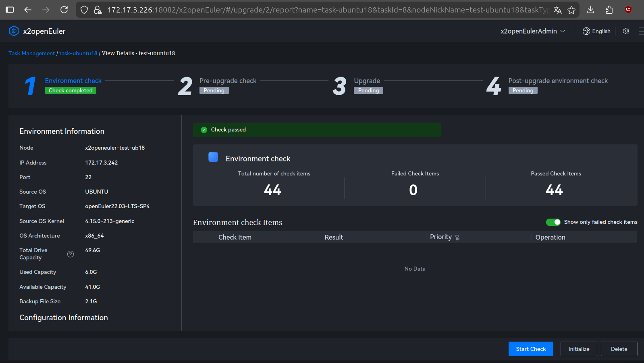The height and width of the screenshot is (363, 644).
Task: Click the browser translate page icon
Action: [558, 10]
